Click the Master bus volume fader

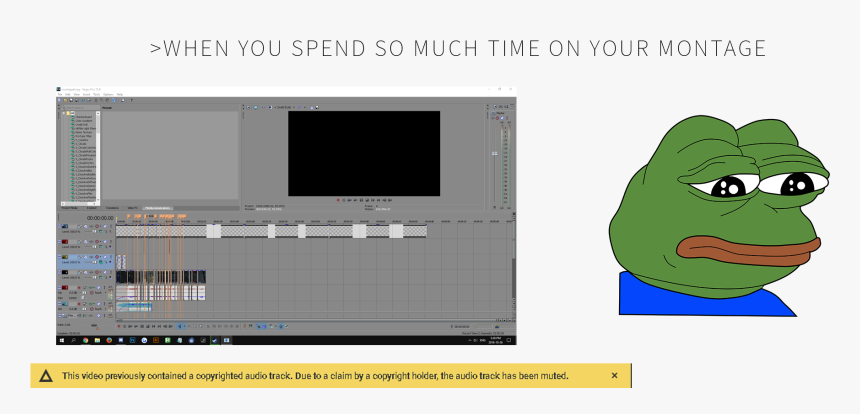[494, 154]
